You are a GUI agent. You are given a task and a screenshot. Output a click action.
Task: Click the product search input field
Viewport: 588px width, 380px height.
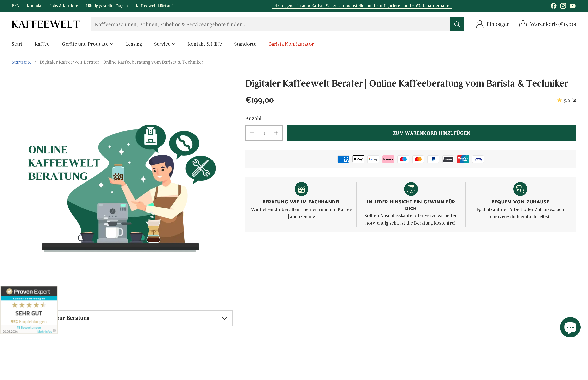click(x=247, y=24)
